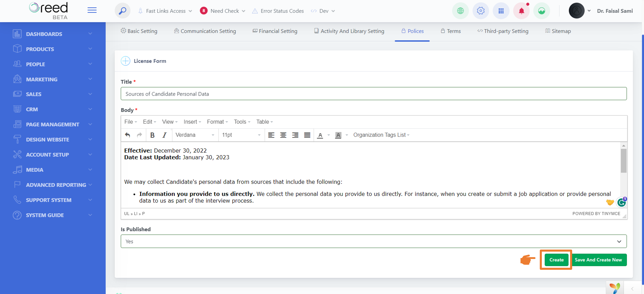Open the apps grid icon

point(501,11)
